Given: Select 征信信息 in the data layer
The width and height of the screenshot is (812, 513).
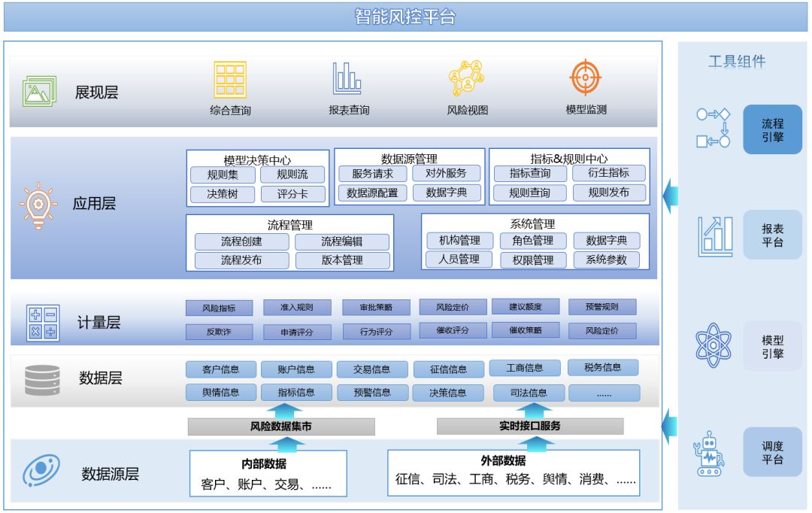Looking at the screenshot, I should [x=448, y=369].
